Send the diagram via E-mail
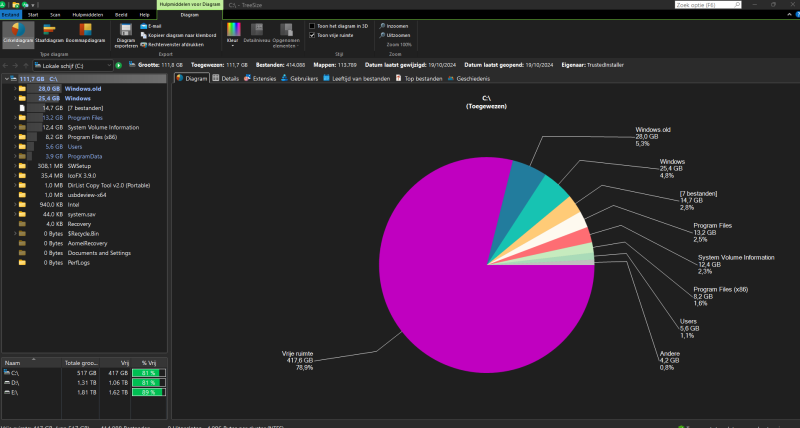The height and width of the screenshot is (428, 800). pyautogui.click(x=153, y=26)
